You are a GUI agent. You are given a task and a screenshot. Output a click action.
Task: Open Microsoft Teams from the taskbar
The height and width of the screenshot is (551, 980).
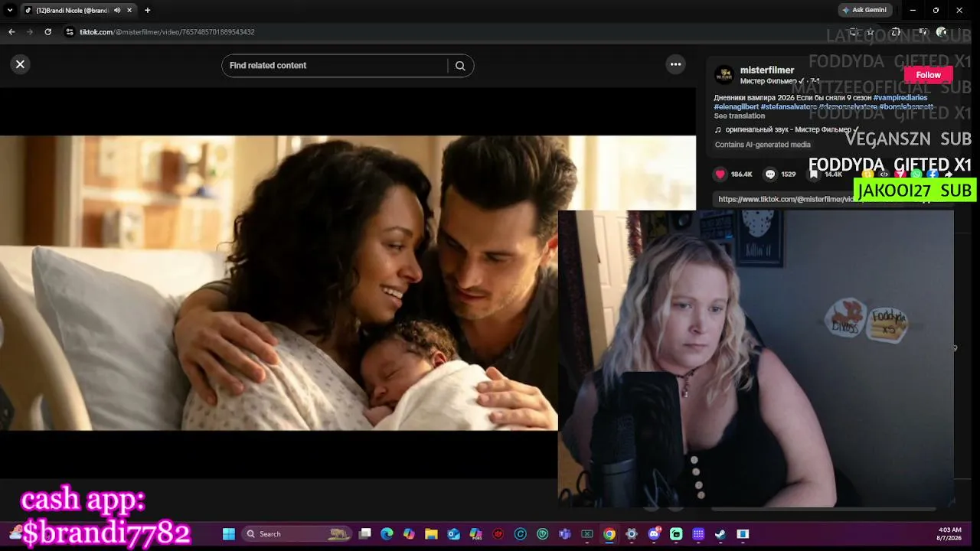(x=565, y=534)
